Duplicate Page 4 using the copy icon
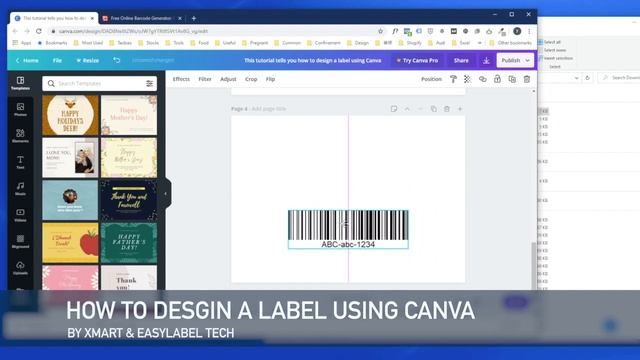Viewport: 640px width, 360px height. point(433,109)
